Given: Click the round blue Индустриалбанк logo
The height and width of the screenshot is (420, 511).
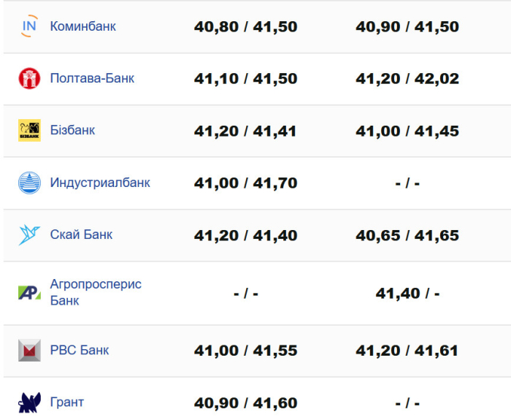Looking at the screenshot, I should click(29, 183).
